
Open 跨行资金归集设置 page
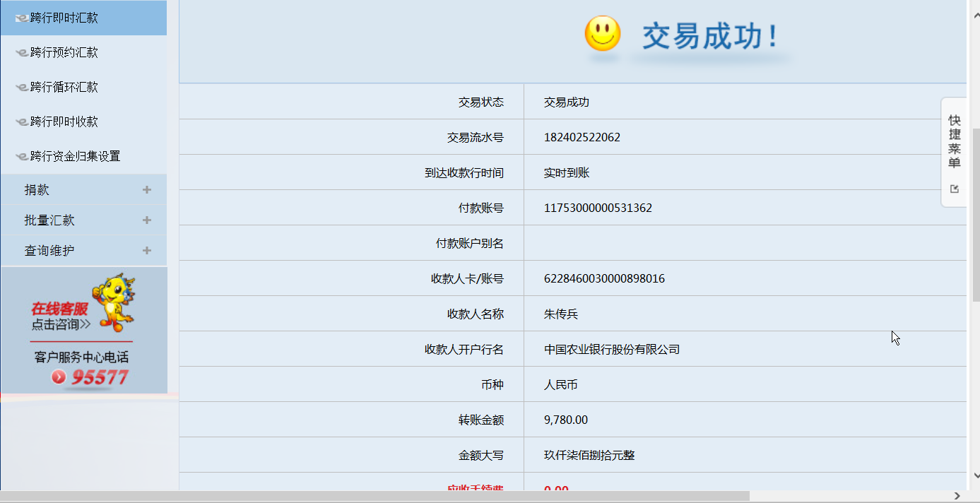tap(75, 156)
